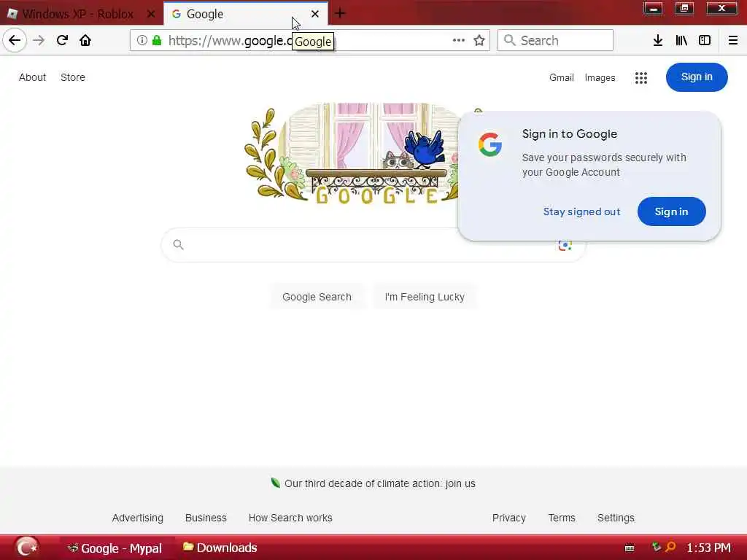Open the Store link
Screen dimensions: 747x560
click(x=73, y=77)
